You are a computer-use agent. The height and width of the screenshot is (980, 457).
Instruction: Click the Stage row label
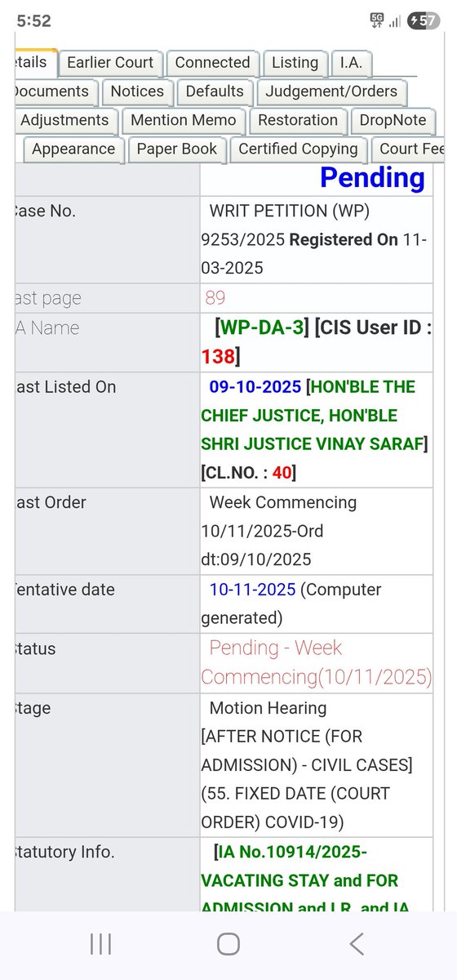[x=33, y=708]
